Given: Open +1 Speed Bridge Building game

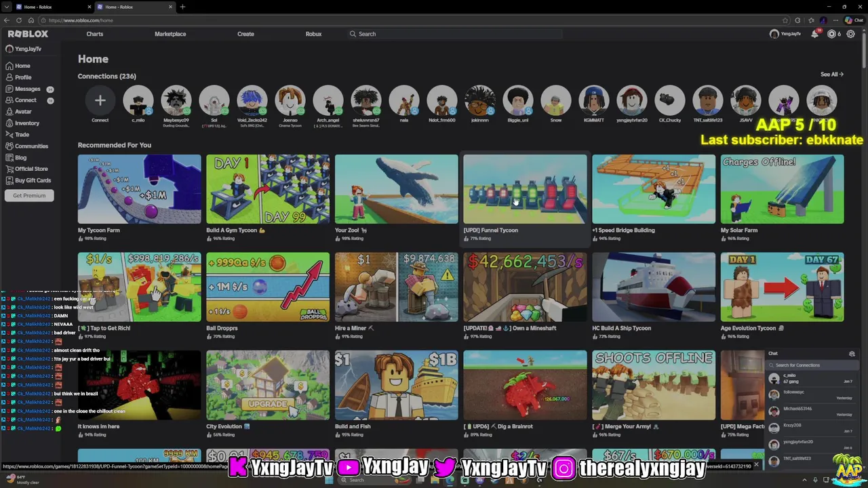Looking at the screenshot, I should click(x=654, y=189).
